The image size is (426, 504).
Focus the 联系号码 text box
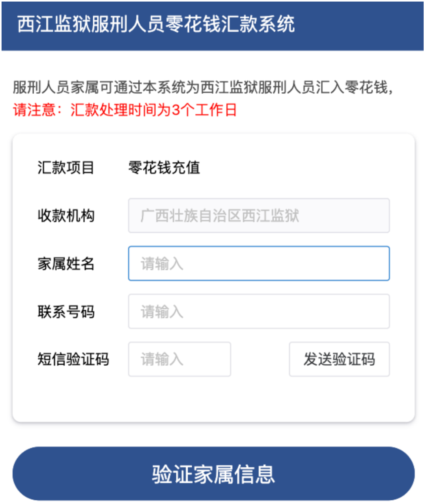pos(259,311)
